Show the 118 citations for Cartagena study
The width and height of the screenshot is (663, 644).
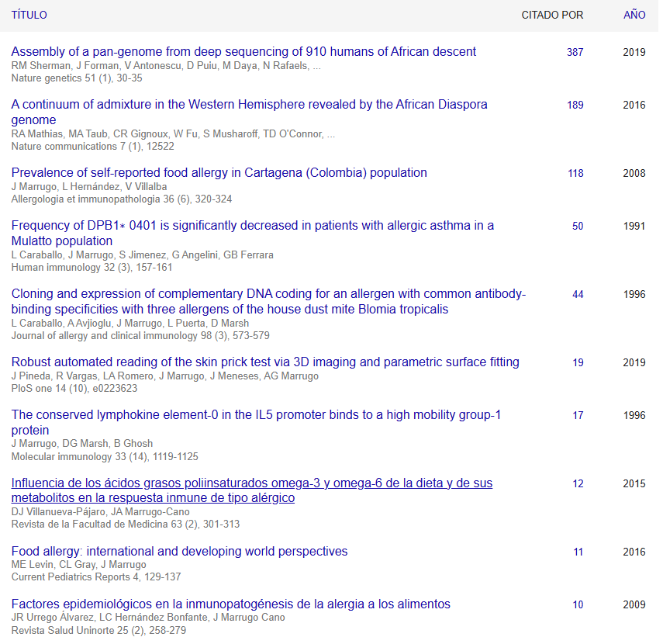click(x=575, y=173)
